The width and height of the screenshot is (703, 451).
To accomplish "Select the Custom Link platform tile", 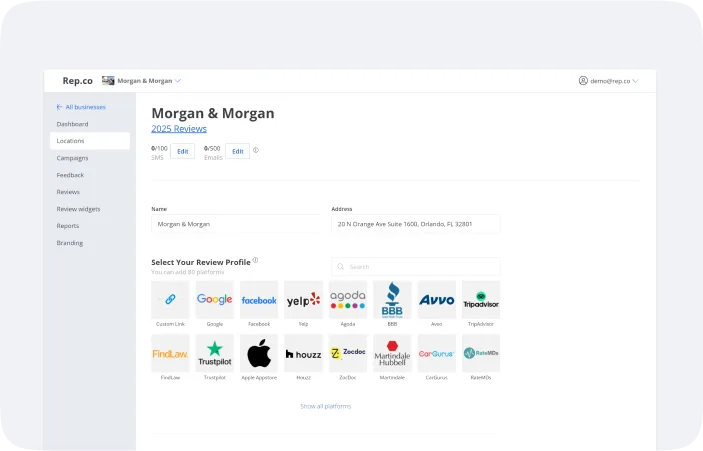I will coord(170,299).
